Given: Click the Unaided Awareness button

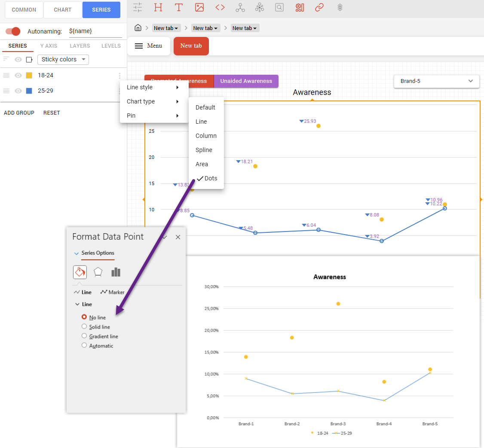Looking at the screenshot, I should pos(246,81).
